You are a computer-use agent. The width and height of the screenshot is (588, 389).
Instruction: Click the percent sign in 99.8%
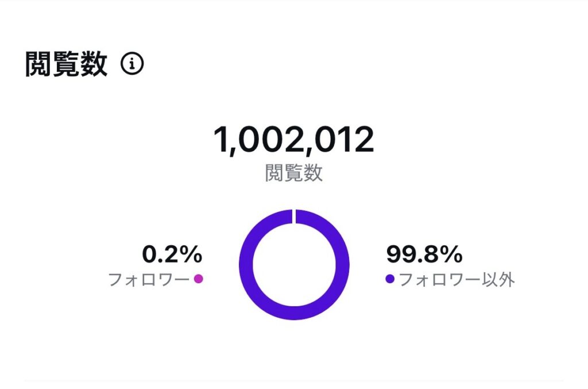pos(451,254)
